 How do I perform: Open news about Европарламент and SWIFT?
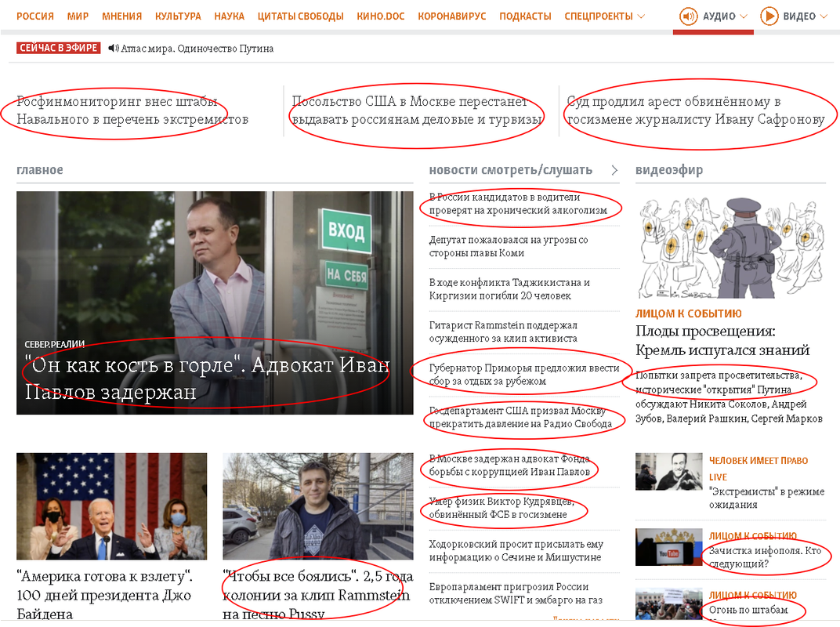pos(516,593)
